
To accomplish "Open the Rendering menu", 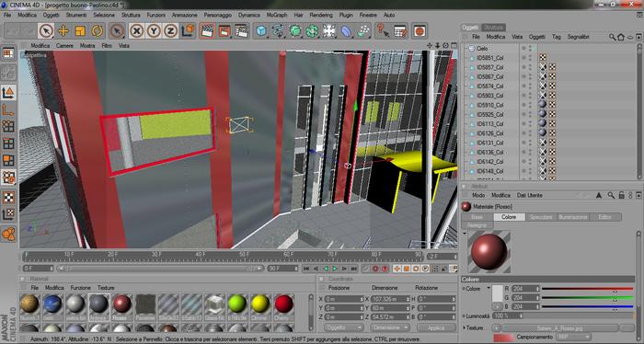I will click(x=321, y=15).
